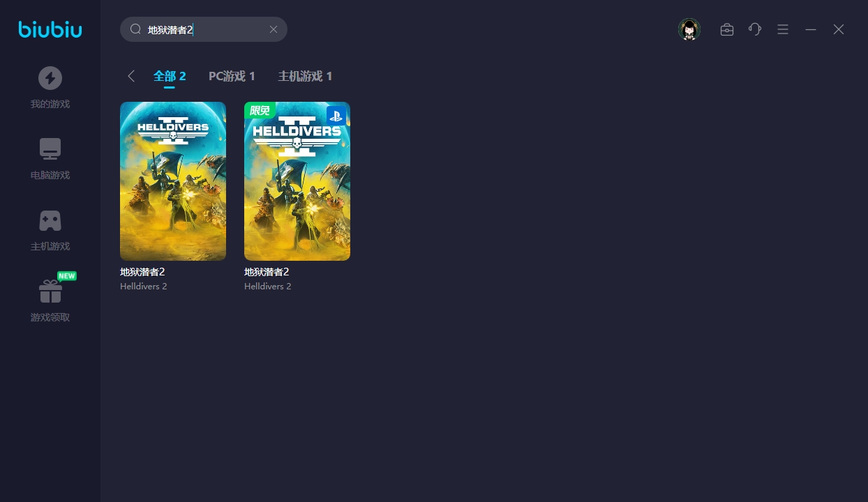Switch to the 主机游戏 1 tab
This screenshot has width=868, height=502.
point(305,77)
